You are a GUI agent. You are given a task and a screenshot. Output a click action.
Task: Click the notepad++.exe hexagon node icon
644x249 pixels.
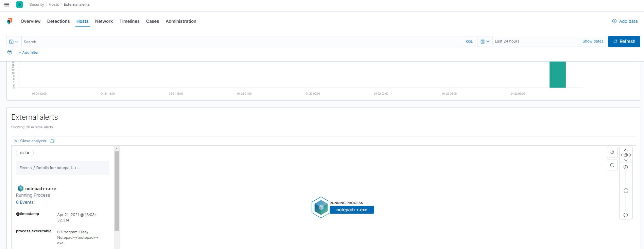pos(320,207)
